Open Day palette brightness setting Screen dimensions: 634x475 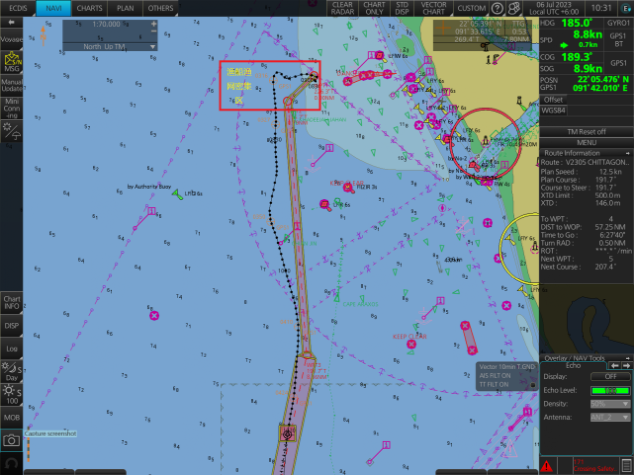click(11, 372)
